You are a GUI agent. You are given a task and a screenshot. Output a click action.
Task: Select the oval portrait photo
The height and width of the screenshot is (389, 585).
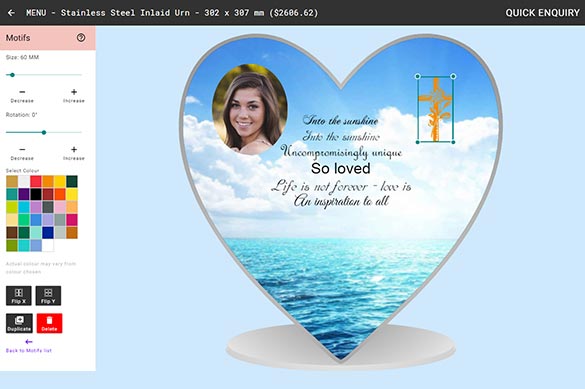250,109
